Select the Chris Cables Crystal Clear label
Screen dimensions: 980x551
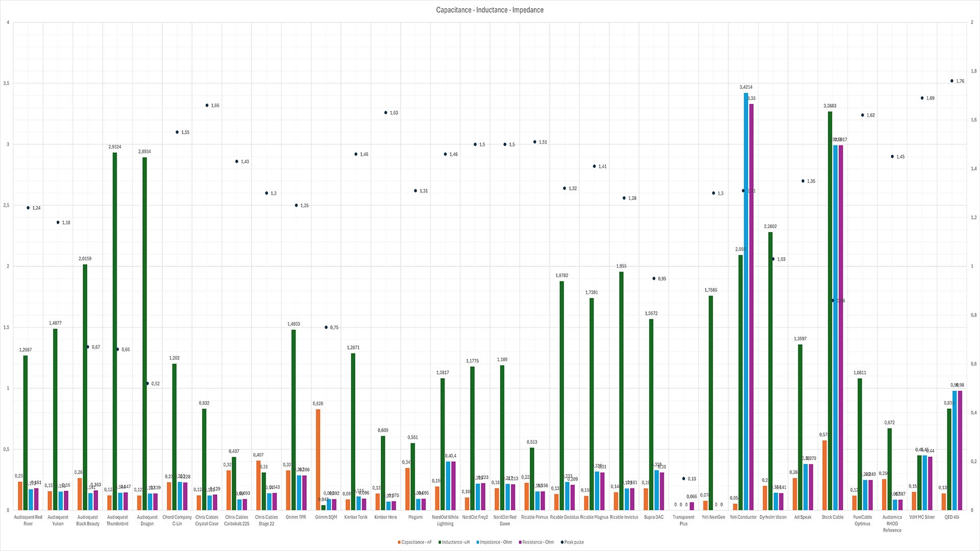click(207, 520)
